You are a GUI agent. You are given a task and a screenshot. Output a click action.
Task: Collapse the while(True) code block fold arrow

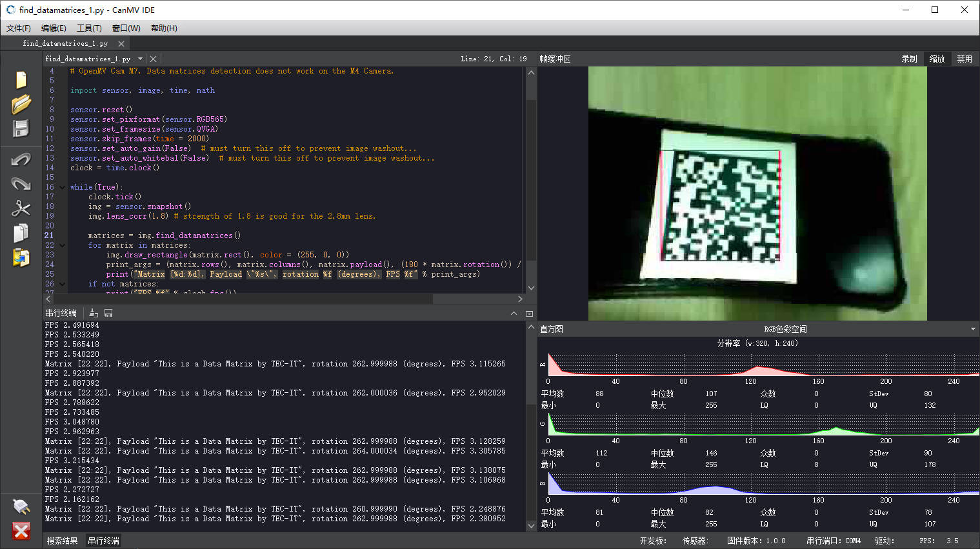[x=63, y=187]
